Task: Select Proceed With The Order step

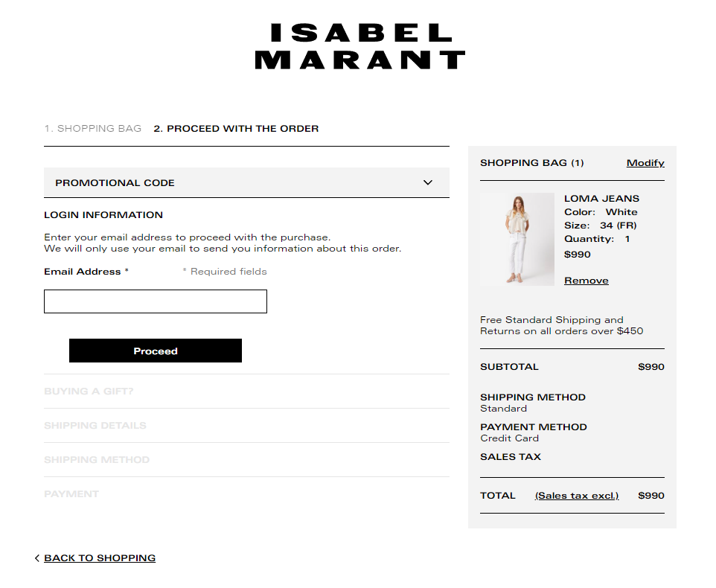Action: point(236,129)
